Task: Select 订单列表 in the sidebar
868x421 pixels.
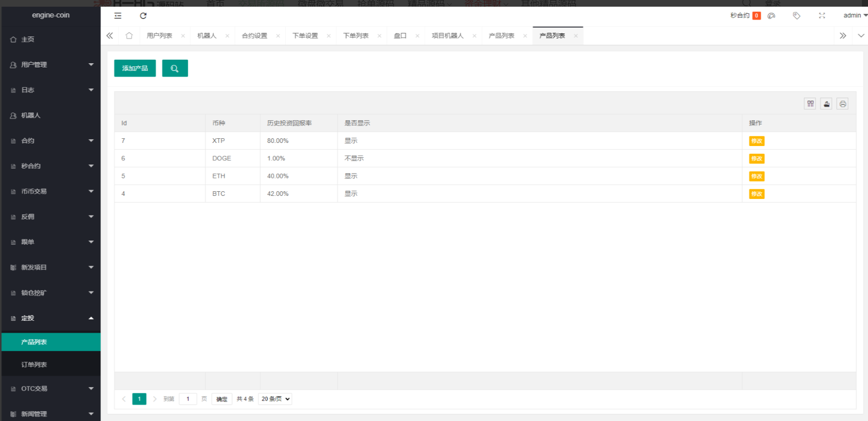Action: 34,364
